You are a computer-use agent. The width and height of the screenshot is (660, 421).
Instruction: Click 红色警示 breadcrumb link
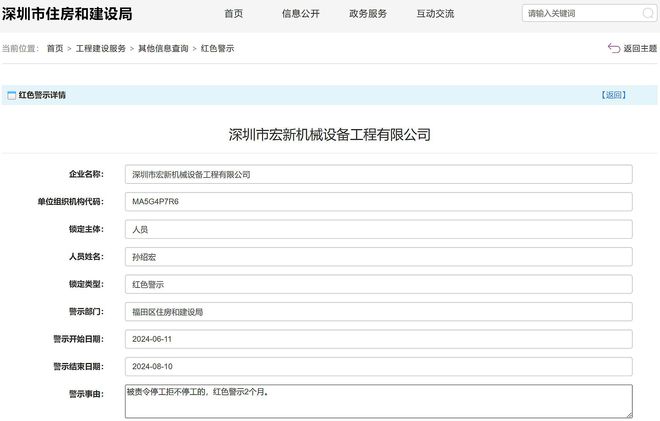pos(218,48)
